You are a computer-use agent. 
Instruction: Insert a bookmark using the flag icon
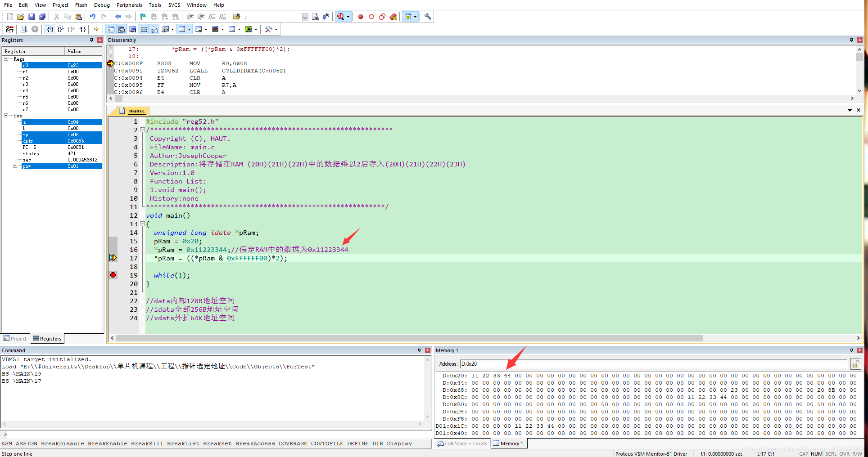click(x=143, y=17)
